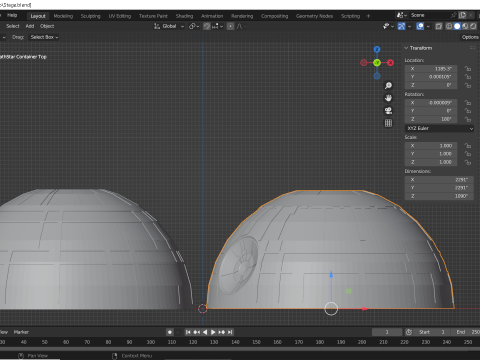Screen dimensions: 480x360
Task: Open the transform pivot point menu
Action: point(194,26)
